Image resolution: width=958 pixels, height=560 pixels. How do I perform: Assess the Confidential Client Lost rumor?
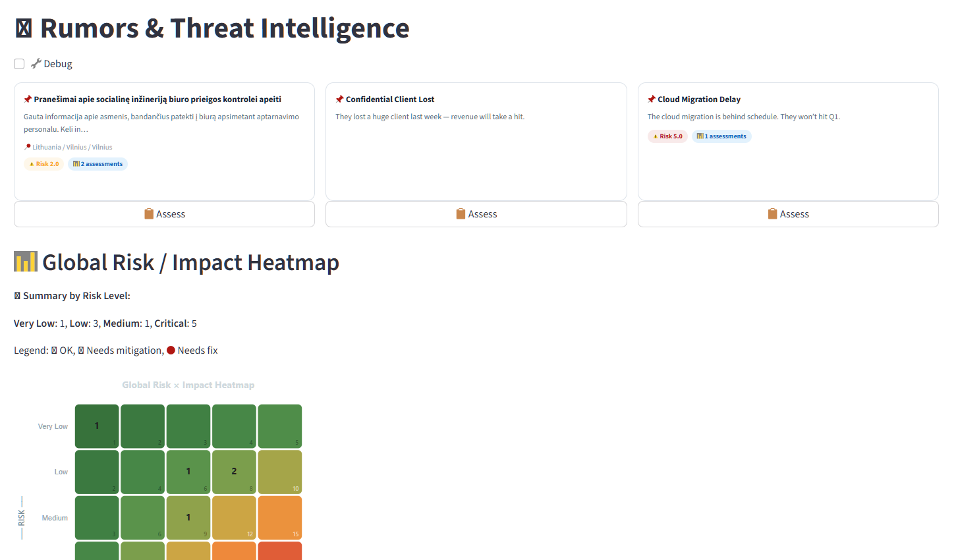coord(476,214)
